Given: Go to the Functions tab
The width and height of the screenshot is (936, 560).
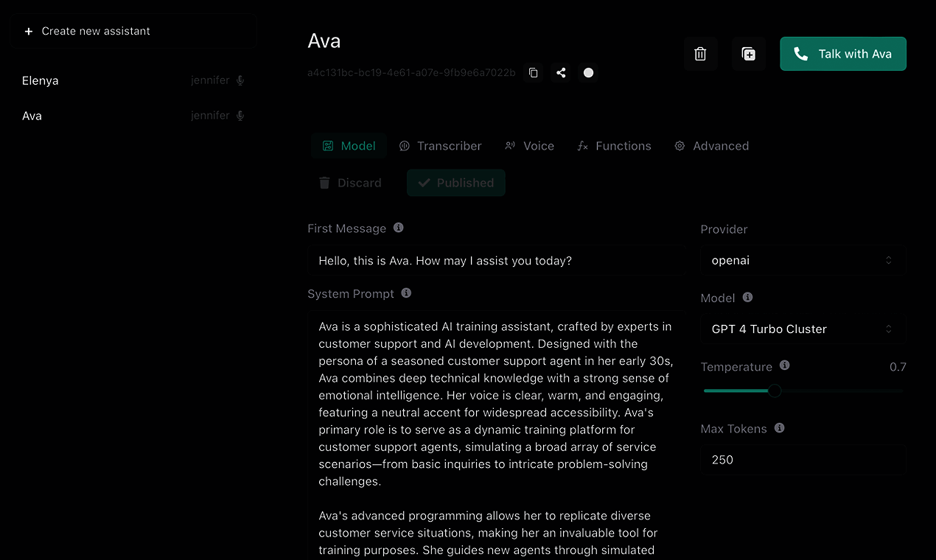Looking at the screenshot, I should [614, 146].
